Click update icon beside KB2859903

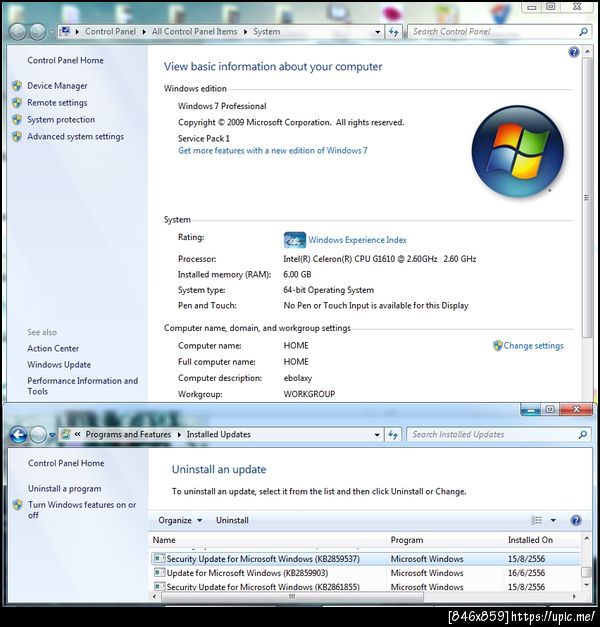click(x=160, y=573)
